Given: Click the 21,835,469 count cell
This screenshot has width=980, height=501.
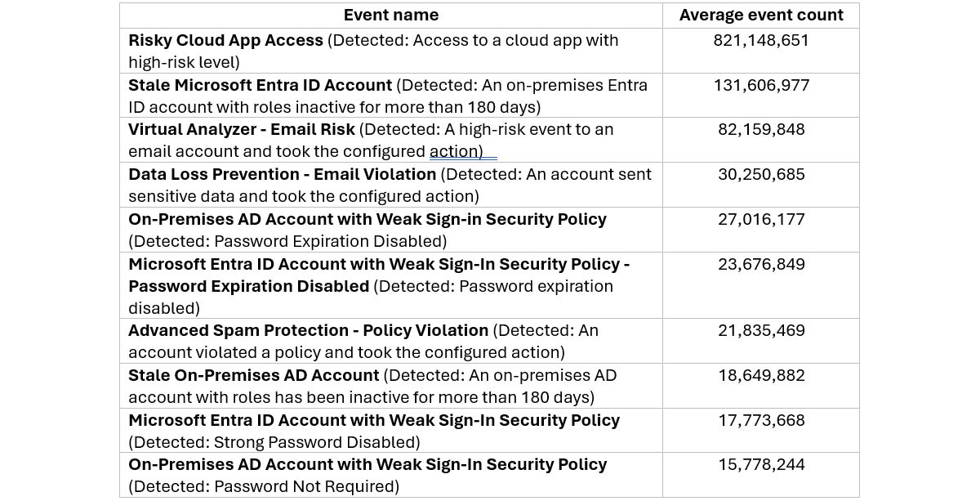Looking at the screenshot, I should tap(761, 330).
